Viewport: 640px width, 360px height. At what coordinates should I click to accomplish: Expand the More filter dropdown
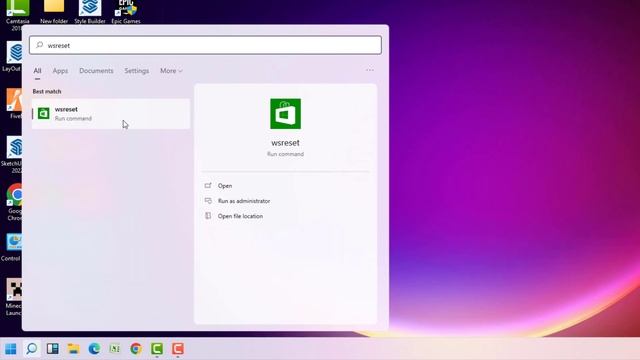[x=171, y=71]
